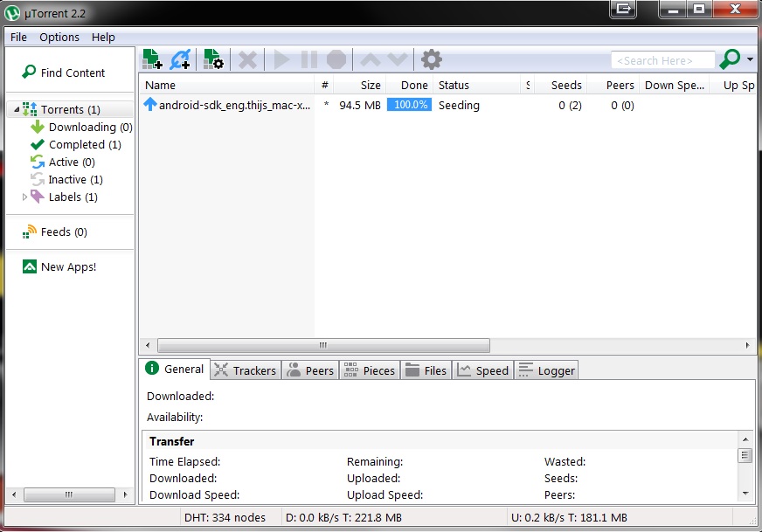Screen dimensions: 762x532
Task: Switch to the Trackers tab
Action: (246, 370)
